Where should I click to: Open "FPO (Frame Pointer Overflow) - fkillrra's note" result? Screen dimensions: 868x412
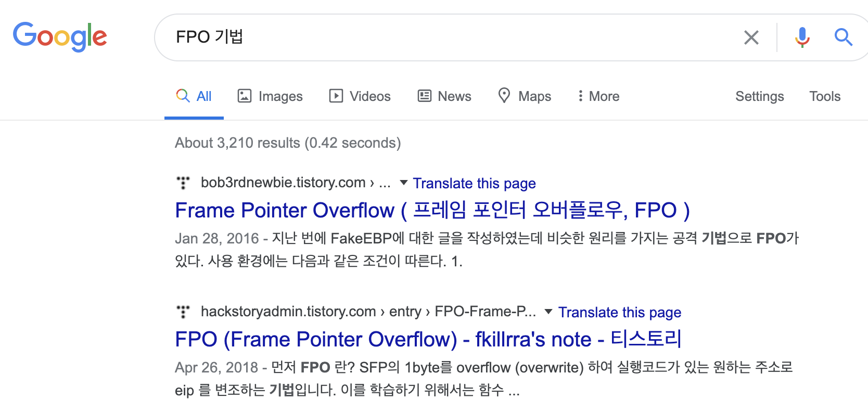coord(428,339)
